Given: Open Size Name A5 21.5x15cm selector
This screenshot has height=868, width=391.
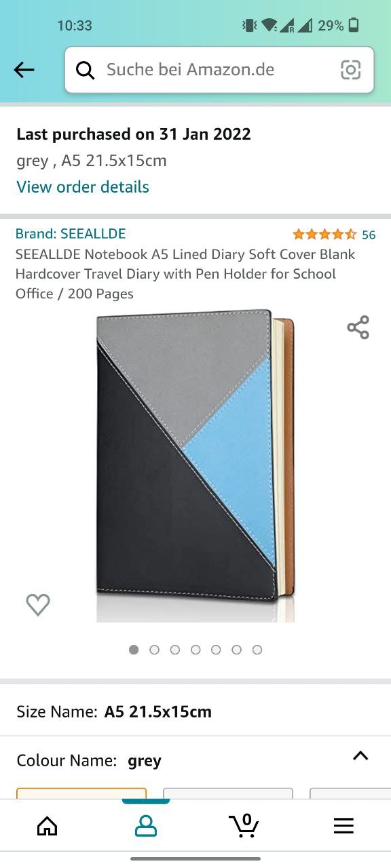Looking at the screenshot, I should (x=195, y=711).
